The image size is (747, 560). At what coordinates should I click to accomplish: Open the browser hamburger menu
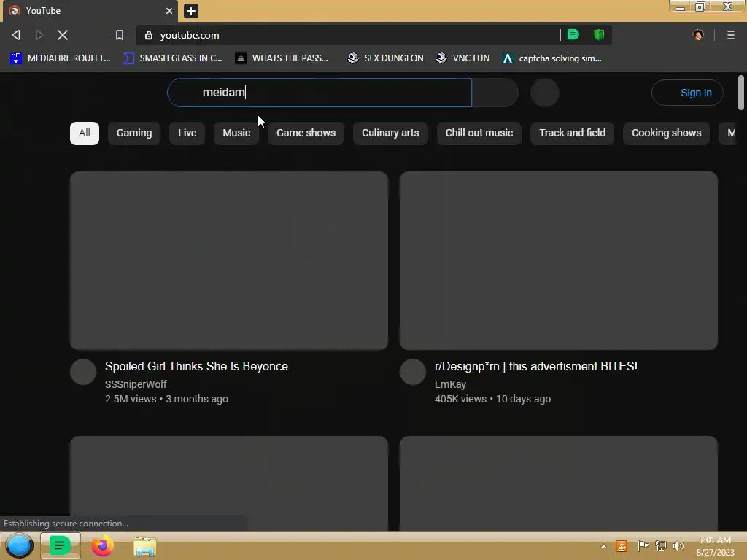pos(731,35)
